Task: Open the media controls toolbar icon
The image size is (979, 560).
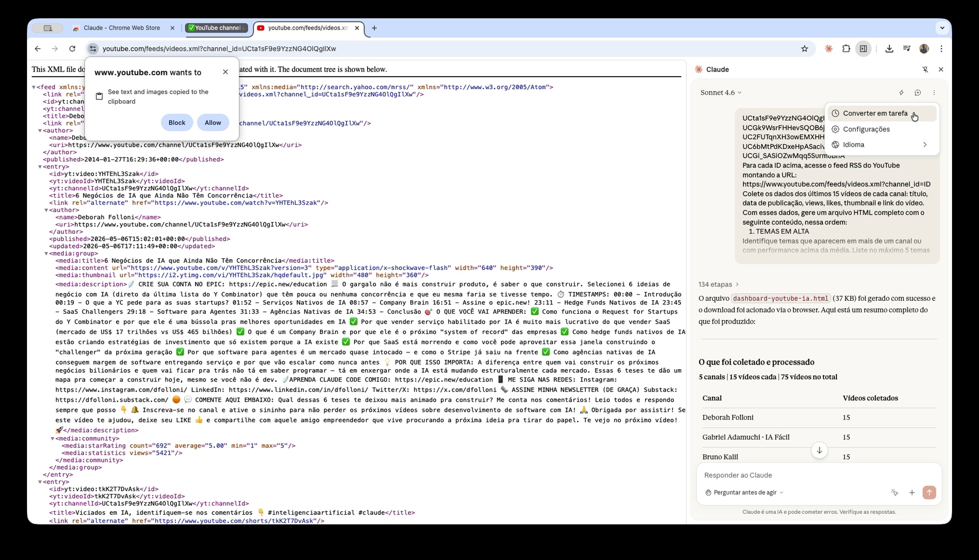Action: [906, 49]
